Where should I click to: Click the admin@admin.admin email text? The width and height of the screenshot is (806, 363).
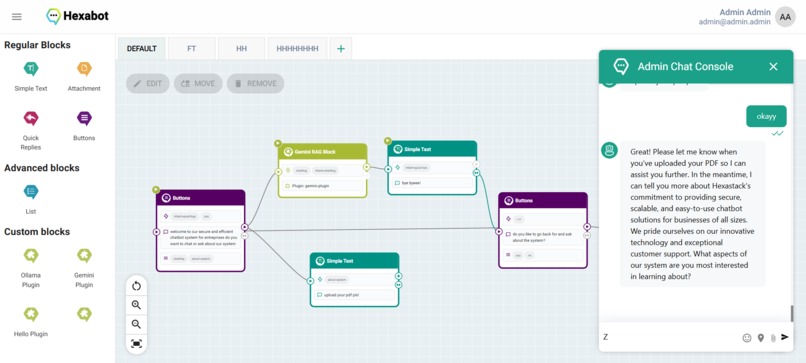[735, 22]
